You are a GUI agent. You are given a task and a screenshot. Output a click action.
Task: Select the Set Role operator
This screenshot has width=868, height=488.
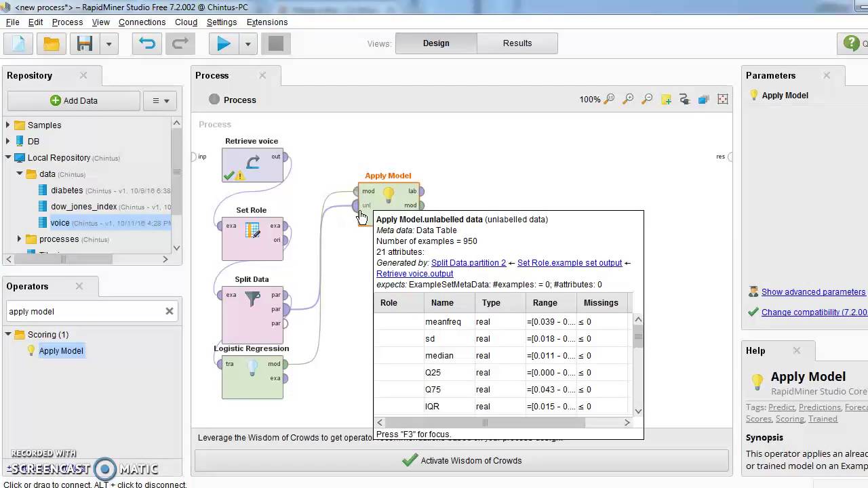pyautogui.click(x=252, y=239)
